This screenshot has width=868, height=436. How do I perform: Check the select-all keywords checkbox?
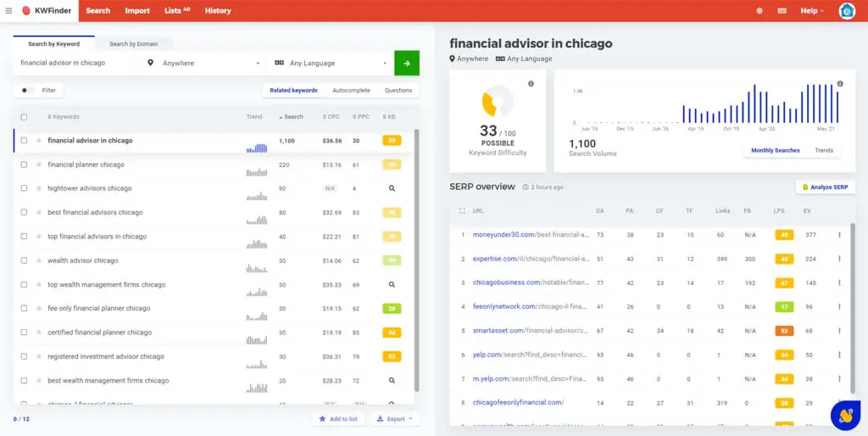[24, 117]
